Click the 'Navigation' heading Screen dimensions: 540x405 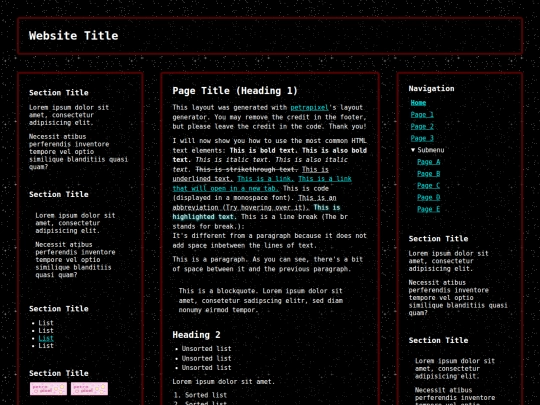pos(431,89)
